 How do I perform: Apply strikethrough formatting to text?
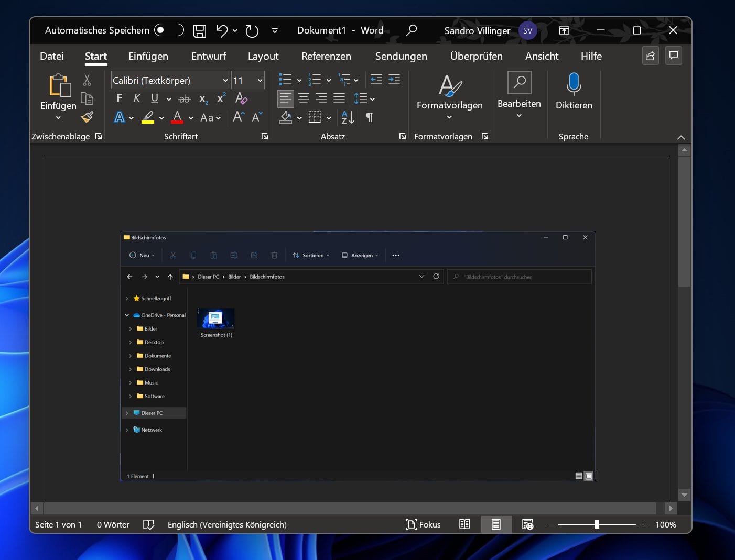tap(184, 98)
